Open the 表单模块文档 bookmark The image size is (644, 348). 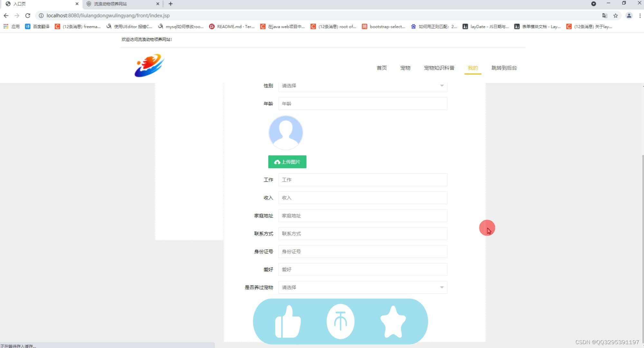[x=537, y=26]
